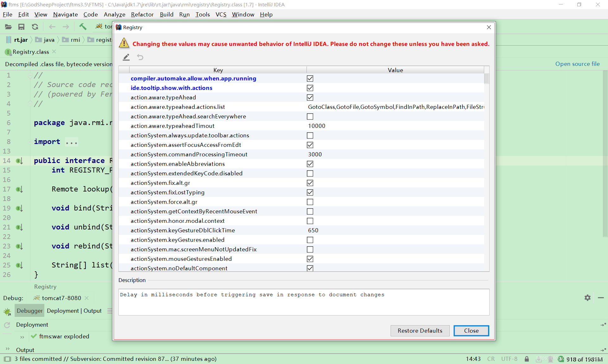Toggle actionSystem.fix.alt.gr checkbox
Image resolution: width=608 pixels, height=364 pixels.
tap(310, 183)
